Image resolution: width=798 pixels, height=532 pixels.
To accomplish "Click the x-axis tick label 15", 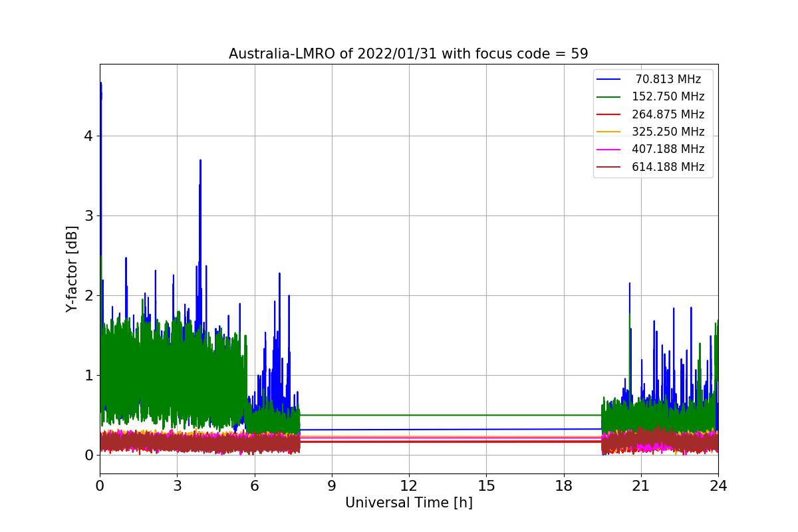I will pyautogui.click(x=486, y=486).
